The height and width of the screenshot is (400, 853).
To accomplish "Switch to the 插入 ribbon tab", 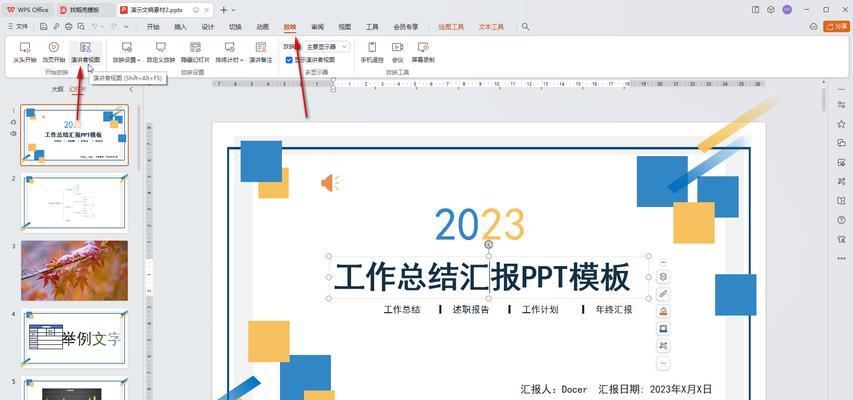I will [180, 27].
